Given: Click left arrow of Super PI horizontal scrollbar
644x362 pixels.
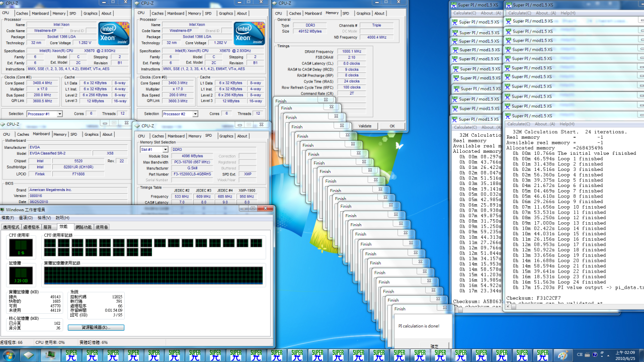Looking at the screenshot, I should click(x=508, y=307).
